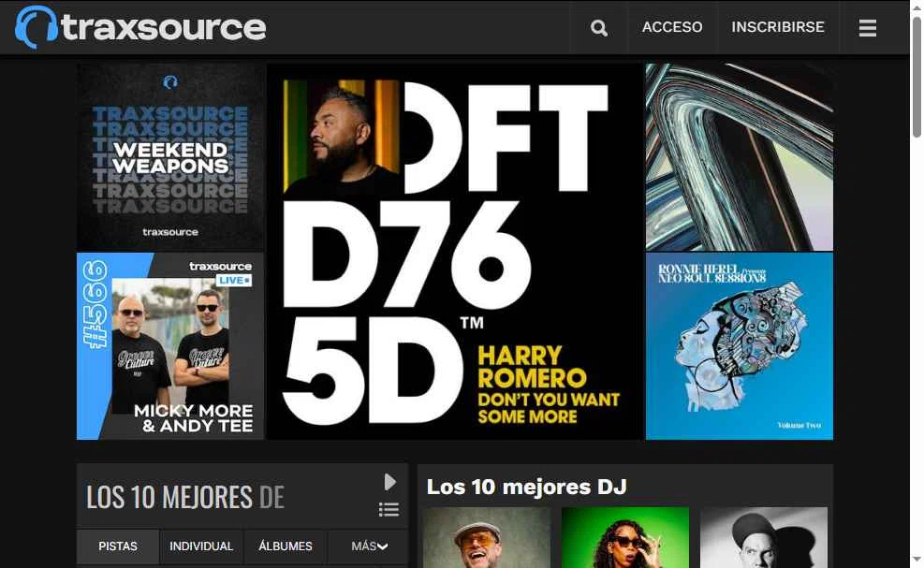This screenshot has width=924, height=568.
Task: Select the PISTAS tab
Action: [x=118, y=546]
